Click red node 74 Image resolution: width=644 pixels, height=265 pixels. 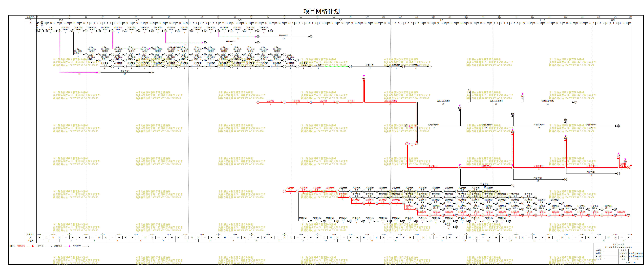click(284, 102)
